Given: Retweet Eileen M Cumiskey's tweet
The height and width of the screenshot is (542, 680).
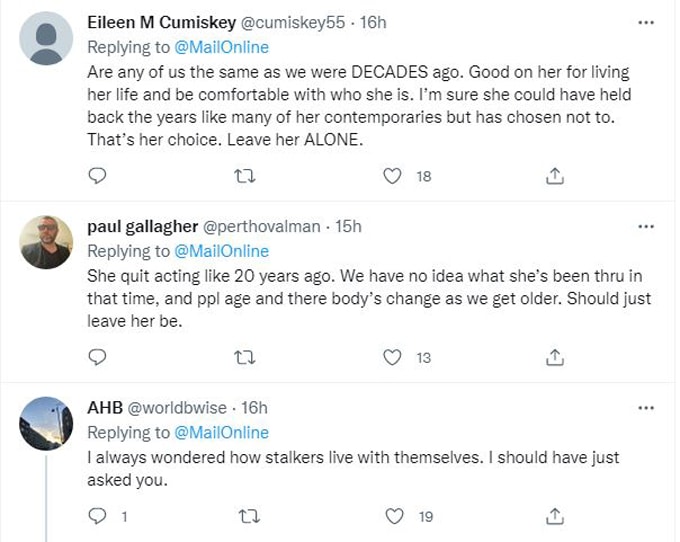Looking at the screenshot, I should tap(245, 176).
